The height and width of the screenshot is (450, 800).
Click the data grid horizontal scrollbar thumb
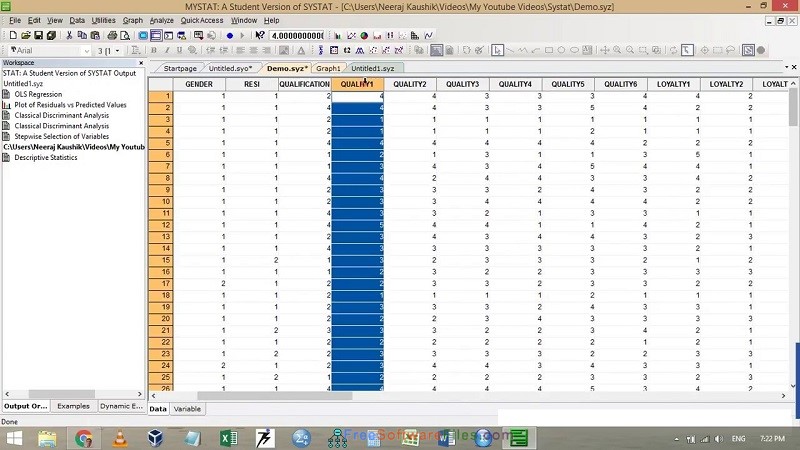tap(274, 396)
